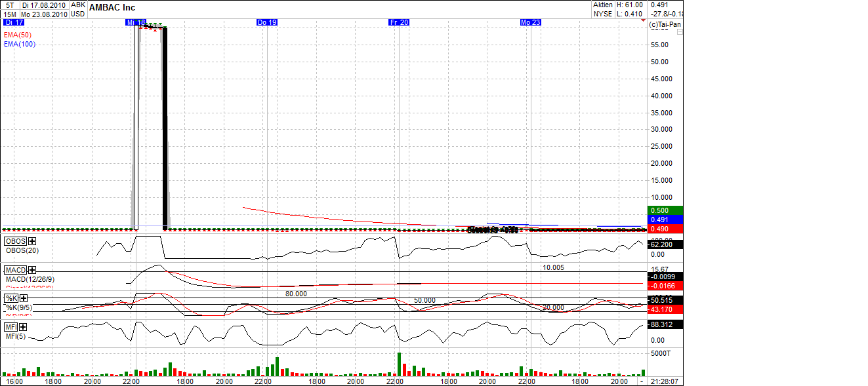The image size is (868, 386).
Task: Select the MFI indicator label box
Action: tap(11, 327)
